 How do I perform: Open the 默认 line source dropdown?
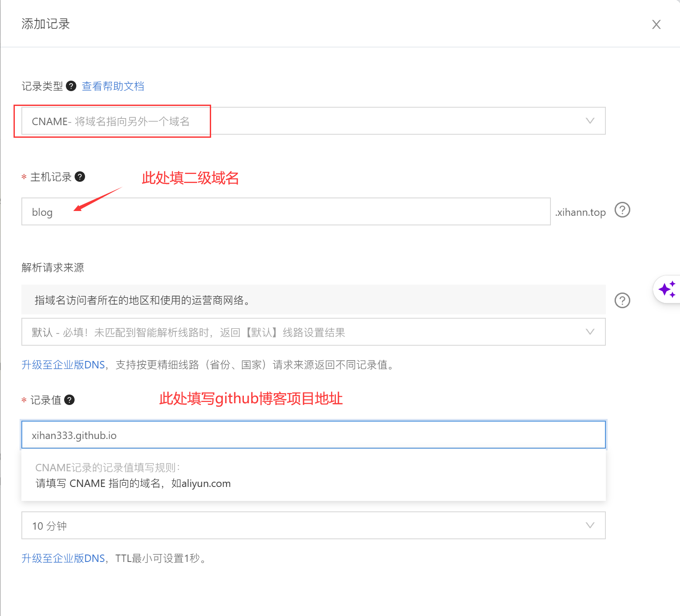pyautogui.click(x=313, y=332)
